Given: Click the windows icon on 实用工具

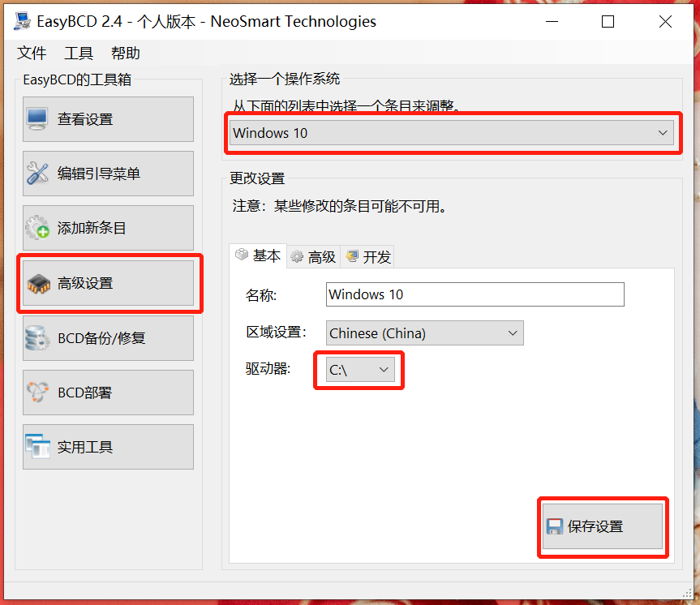Looking at the screenshot, I should point(37,447).
